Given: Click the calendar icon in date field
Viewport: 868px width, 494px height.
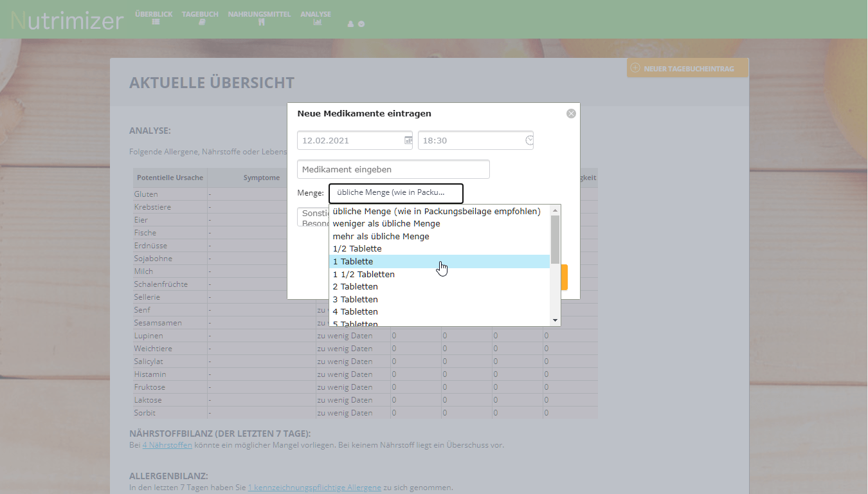Looking at the screenshot, I should (408, 140).
